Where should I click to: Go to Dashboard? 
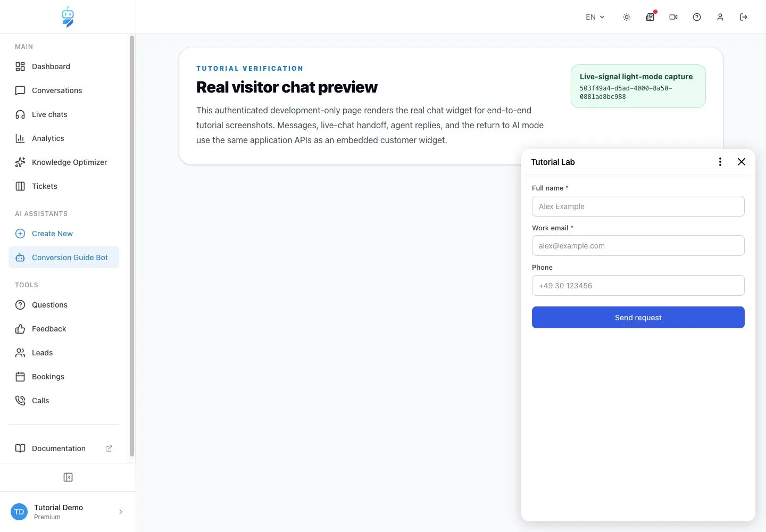pos(64,66)
